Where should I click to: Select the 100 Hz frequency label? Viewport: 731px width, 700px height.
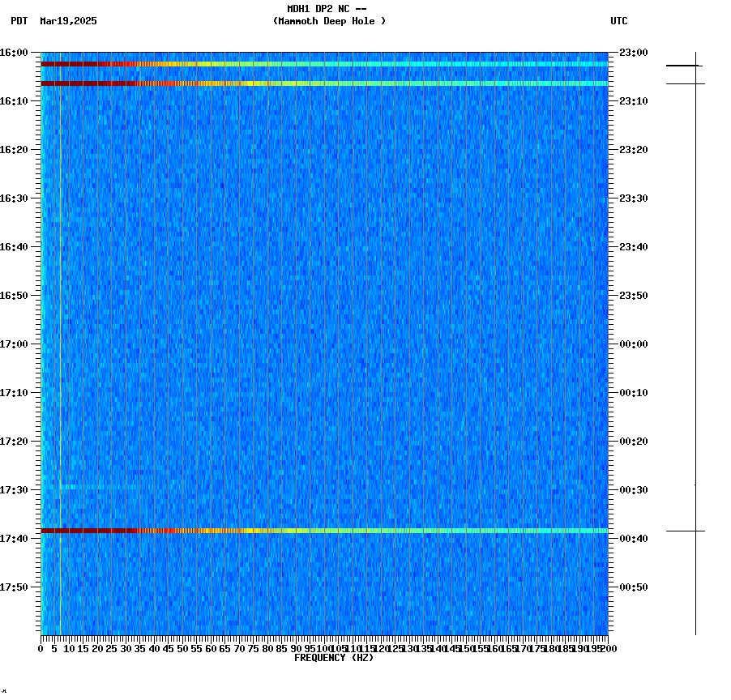(x=323, y=647)
